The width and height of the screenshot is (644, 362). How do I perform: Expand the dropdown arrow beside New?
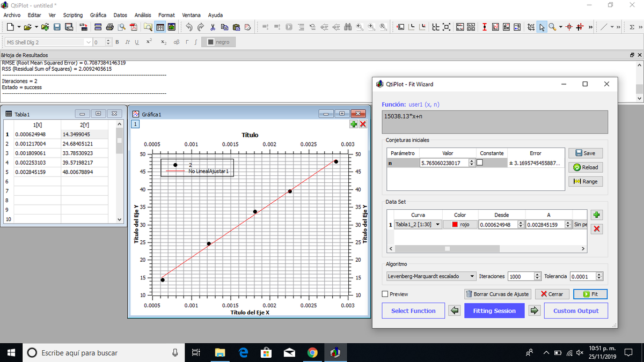(19, 27)
